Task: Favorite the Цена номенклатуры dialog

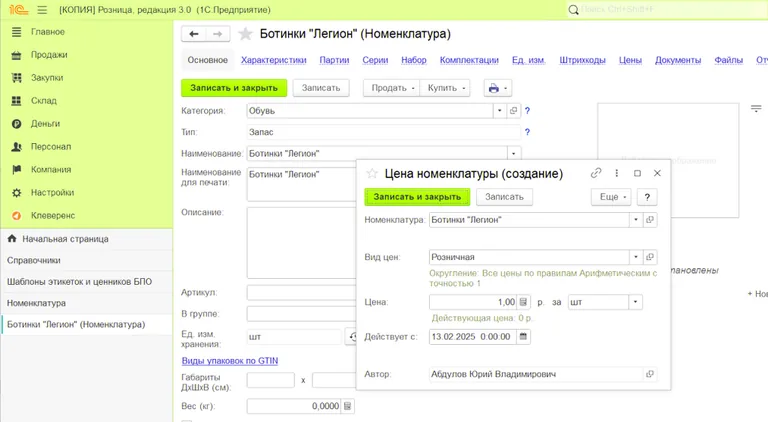Action: (372, 173)
